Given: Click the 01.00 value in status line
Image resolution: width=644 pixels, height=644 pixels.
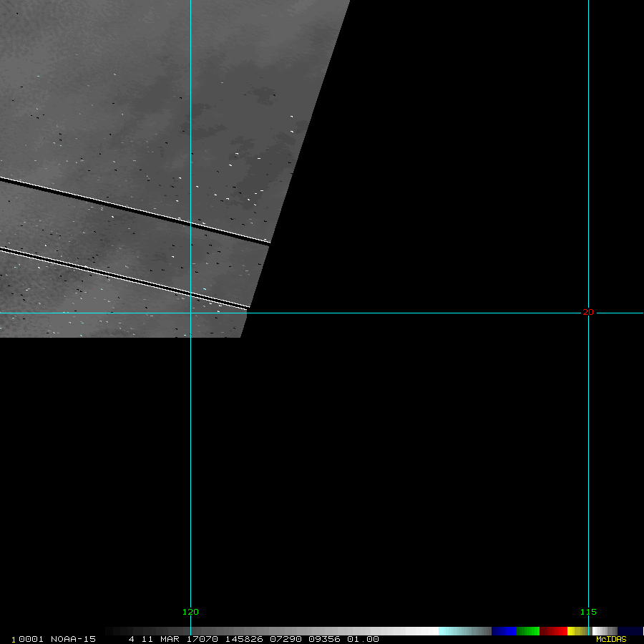Looking at the screenshot, I should 363,639.
